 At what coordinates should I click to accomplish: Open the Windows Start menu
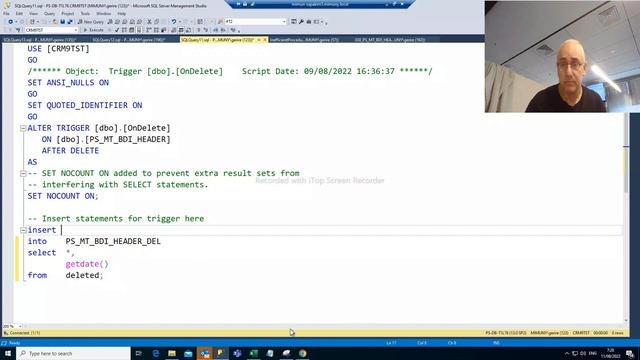(x=8, y=353)
